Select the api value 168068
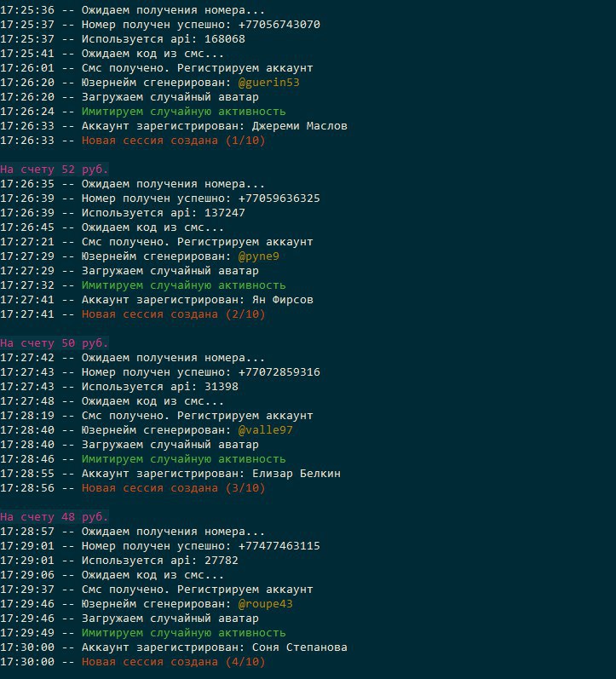 click(225, 39)
